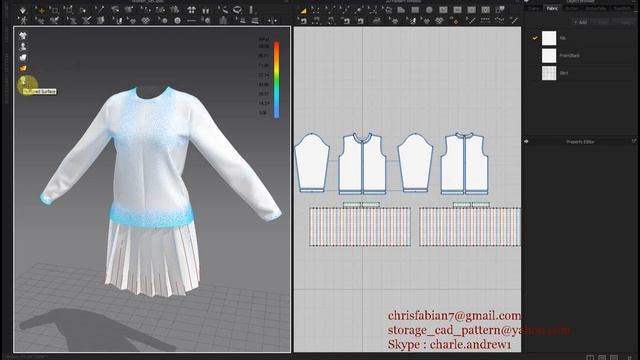Toggle garment display icon in 3D view
Screen dimensions: 640x360
23,36
